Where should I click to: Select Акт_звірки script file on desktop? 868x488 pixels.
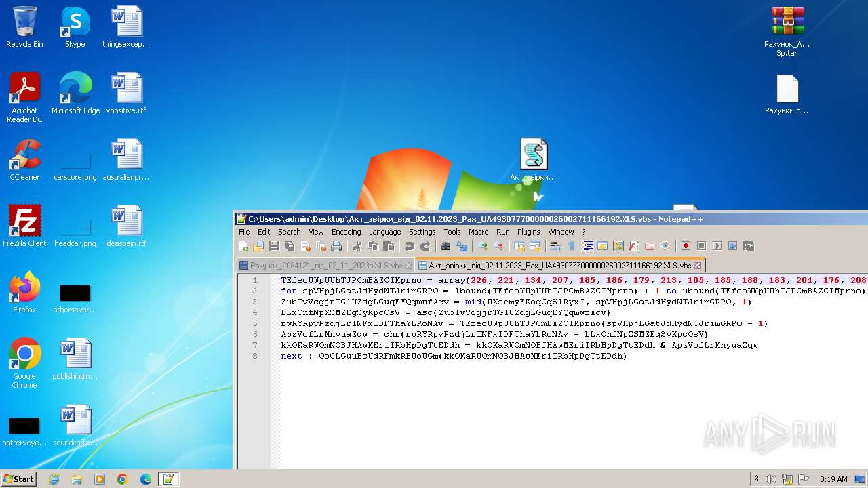pyautogui.click(x=534, y=160)
